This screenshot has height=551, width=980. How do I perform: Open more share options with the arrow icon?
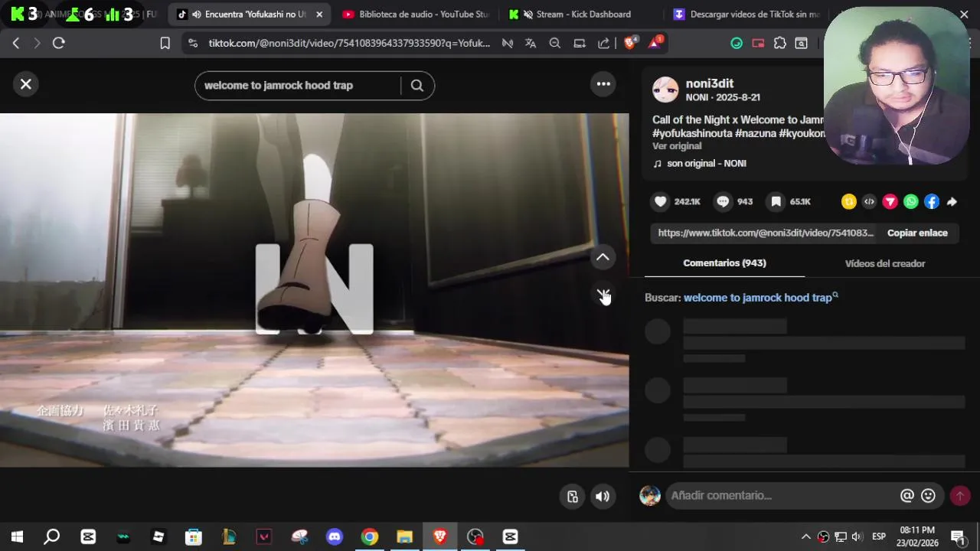[952, 201]
